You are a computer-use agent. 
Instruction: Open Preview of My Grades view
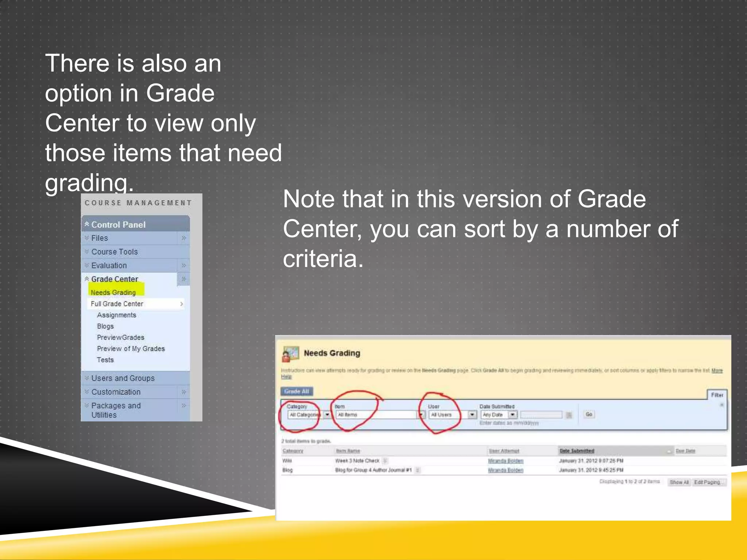(131, 349)
